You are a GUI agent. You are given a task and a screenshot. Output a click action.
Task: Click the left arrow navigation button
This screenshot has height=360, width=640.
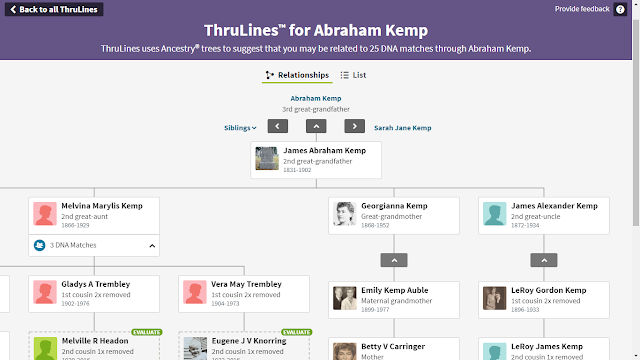tap(278, 126)
